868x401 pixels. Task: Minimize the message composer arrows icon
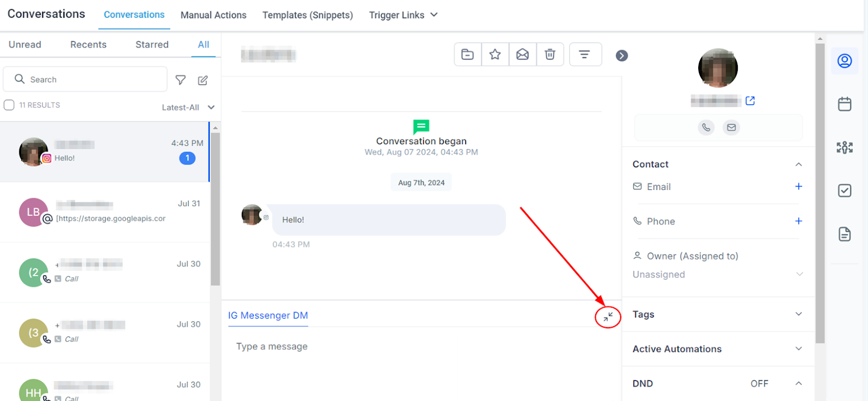[608, 316]
